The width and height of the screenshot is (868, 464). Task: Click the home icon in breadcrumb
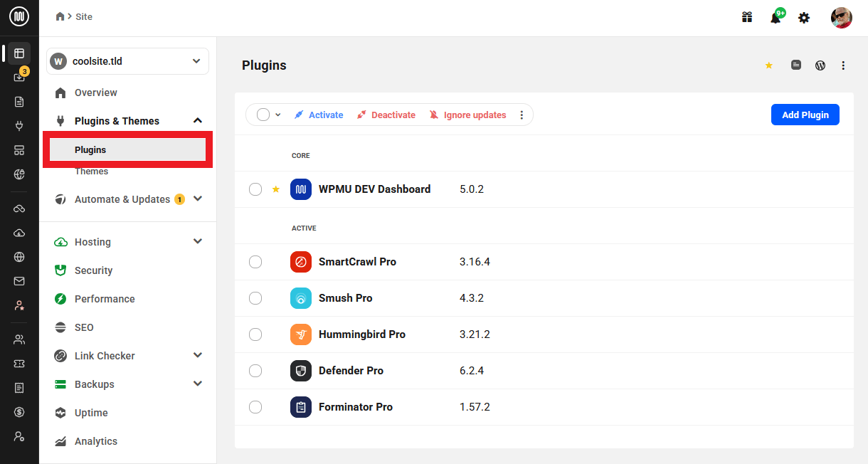60,16
